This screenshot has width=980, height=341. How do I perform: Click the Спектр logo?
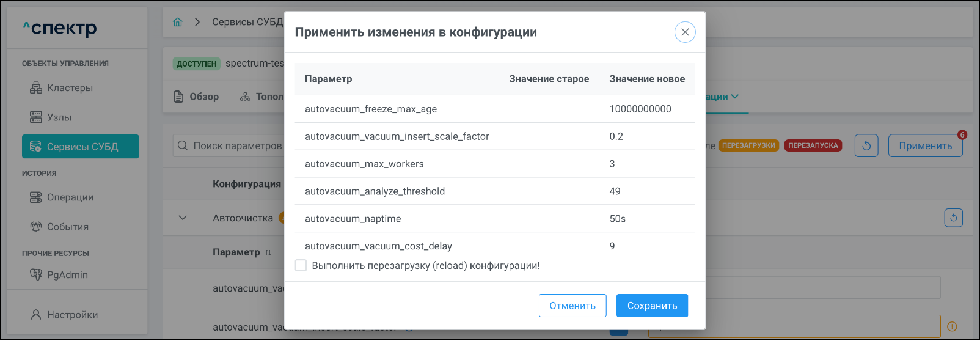tap(60, 28)
